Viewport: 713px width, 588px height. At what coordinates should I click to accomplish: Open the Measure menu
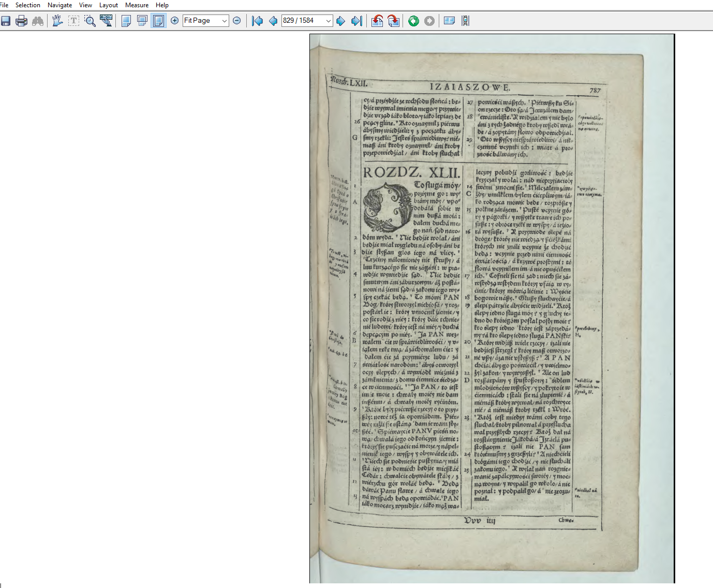click(137, 5)
